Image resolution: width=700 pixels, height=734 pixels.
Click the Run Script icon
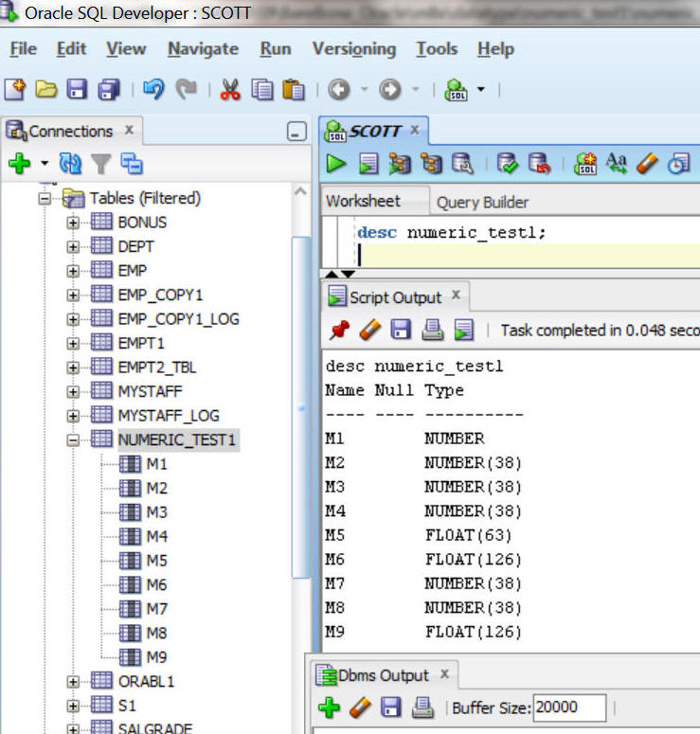coord(368,164)
